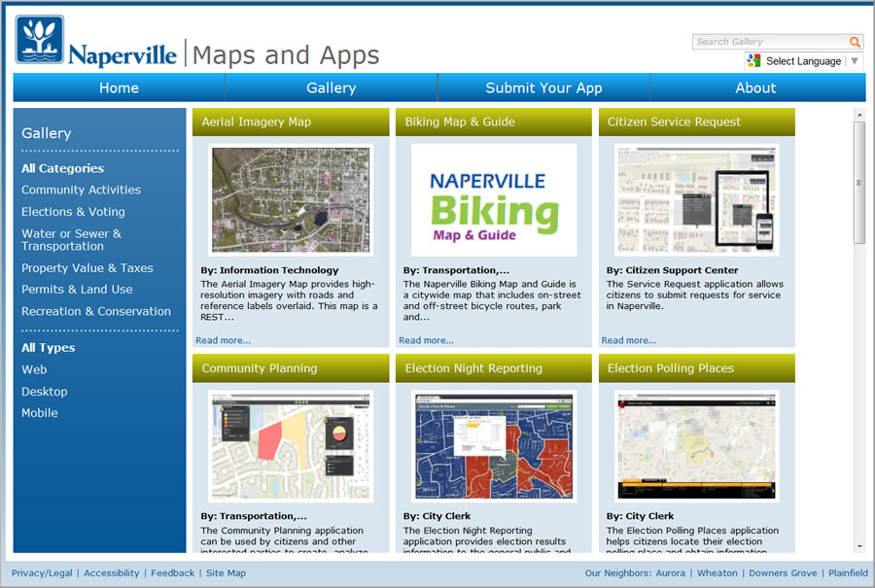Open the Gallery navigation tab
Viewport: 875px width, 588px height.
[331, 87]
